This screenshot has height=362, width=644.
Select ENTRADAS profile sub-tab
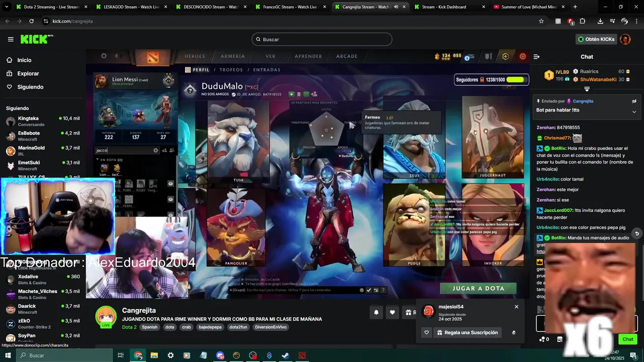click(267, 70)
